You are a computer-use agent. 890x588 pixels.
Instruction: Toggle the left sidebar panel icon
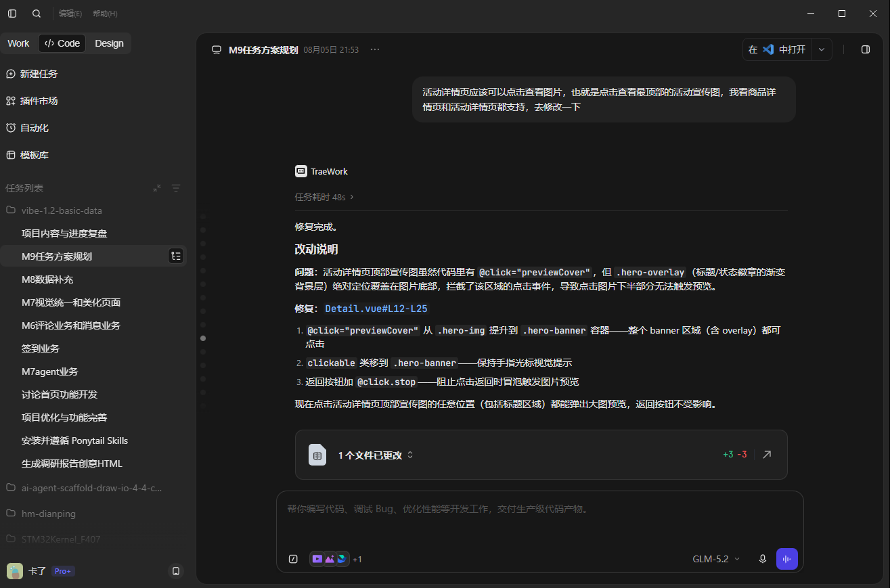(12, 14)
